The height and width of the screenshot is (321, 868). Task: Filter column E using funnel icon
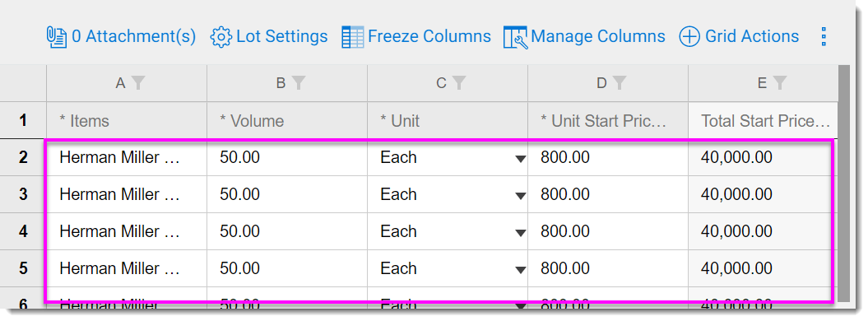pyautogui.click(x=779, y=83)
